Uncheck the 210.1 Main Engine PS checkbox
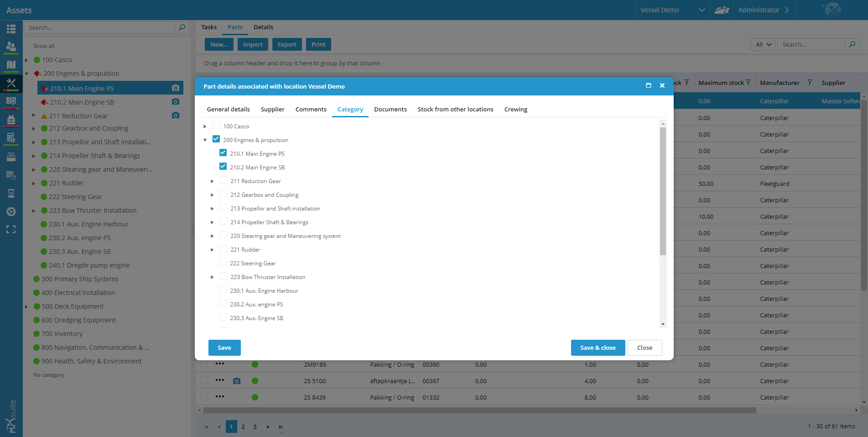This screenshot has height=437, width=868. pyautogui.click(x=223, y=153)
